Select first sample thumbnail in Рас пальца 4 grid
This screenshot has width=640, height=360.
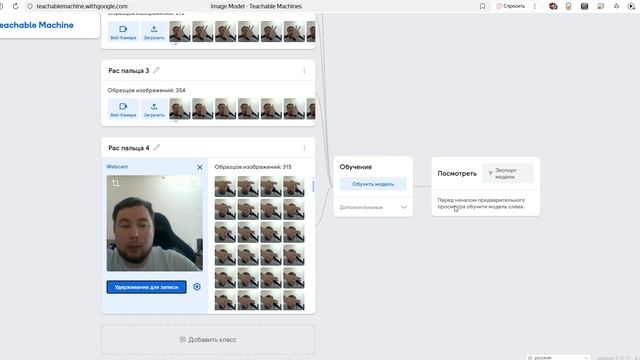click(225, 187)
